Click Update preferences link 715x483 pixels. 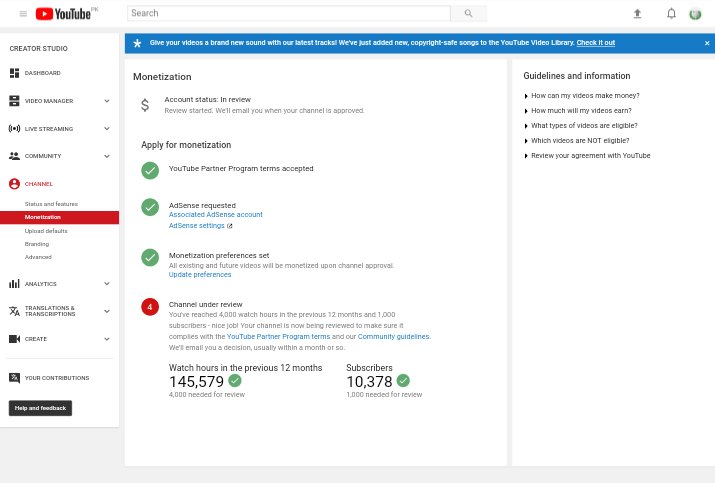[x=200, y=275]
